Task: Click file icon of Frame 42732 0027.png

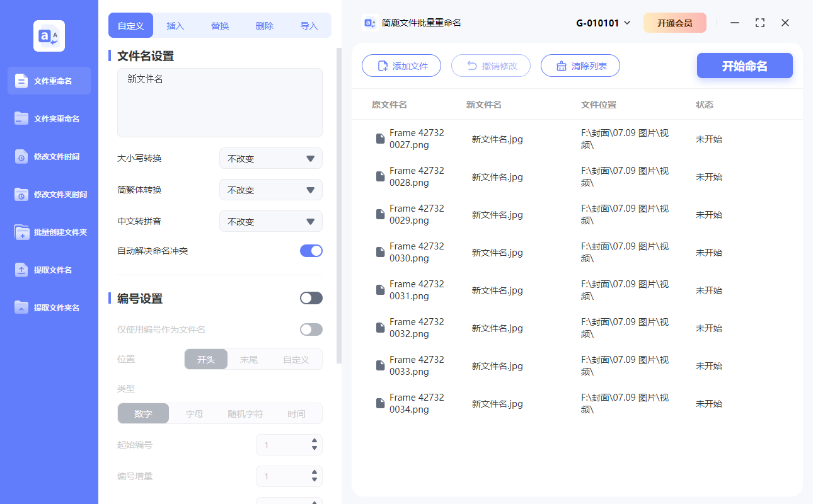Action: point(380,139)
